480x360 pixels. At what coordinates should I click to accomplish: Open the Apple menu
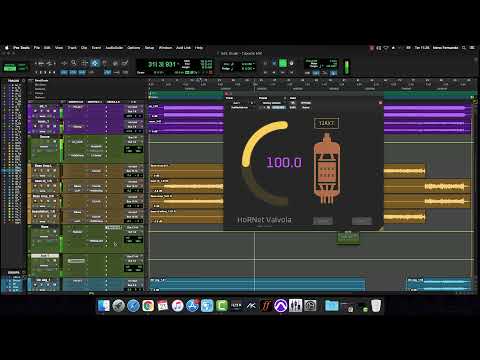tap(7, 48)
